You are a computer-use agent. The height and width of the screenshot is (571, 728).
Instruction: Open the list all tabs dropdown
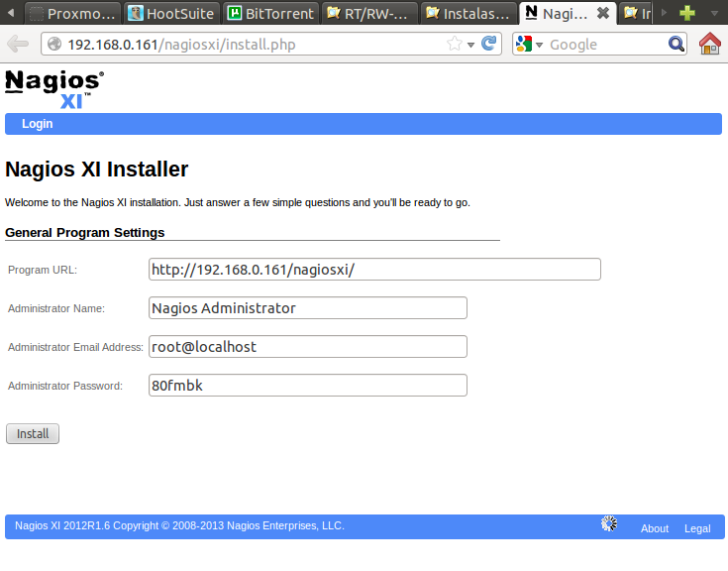(x=715, y=13)
